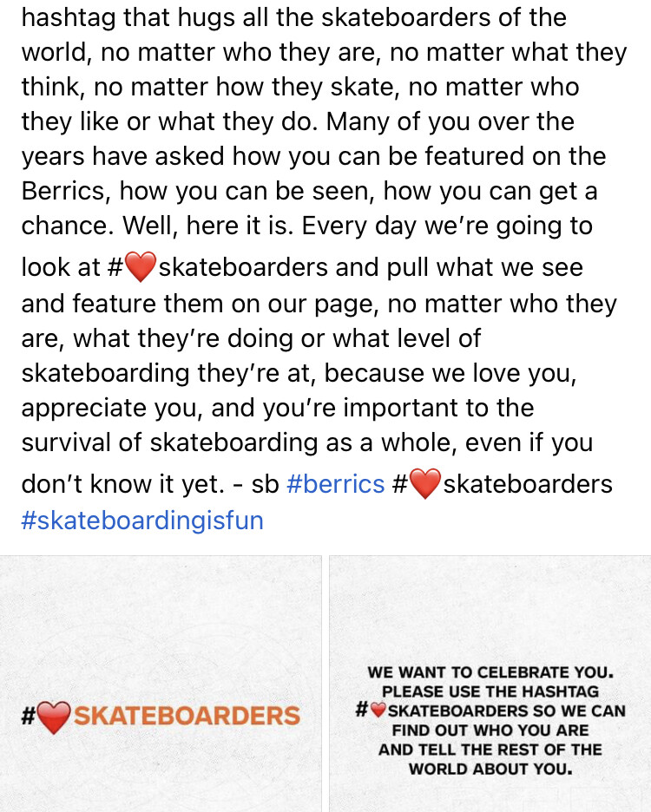651x812 pixels.
Task: Tap the "PLEASE USE THE HASHTAG" line
Action: [490, 691]
